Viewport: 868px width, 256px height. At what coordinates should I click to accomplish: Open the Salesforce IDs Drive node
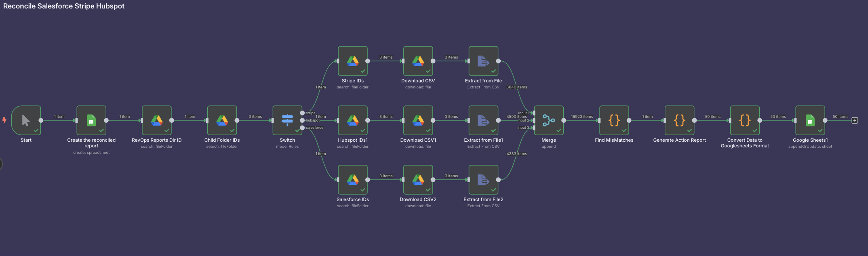(x=353, y=180)
